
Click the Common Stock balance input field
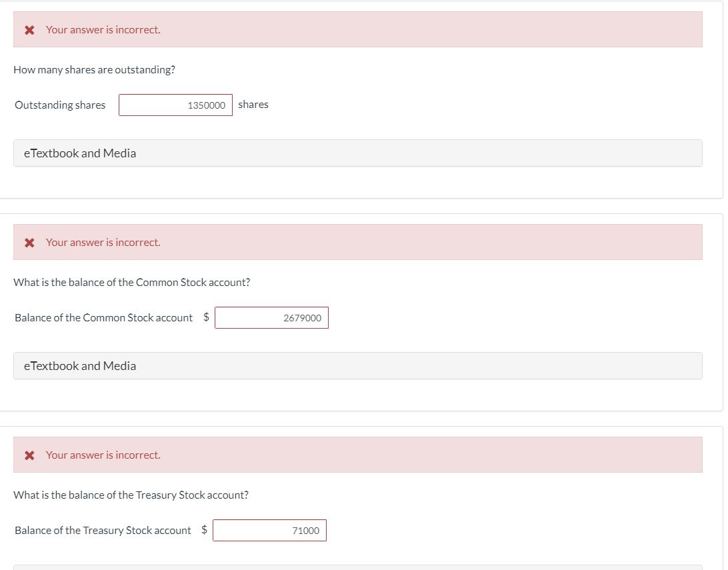point(271,317)
